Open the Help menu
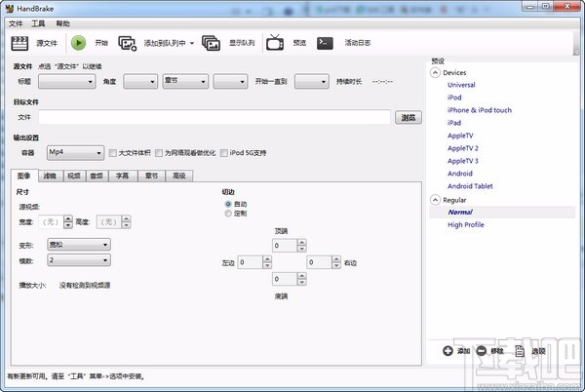585x392 pixels. [x=63, y=23]
